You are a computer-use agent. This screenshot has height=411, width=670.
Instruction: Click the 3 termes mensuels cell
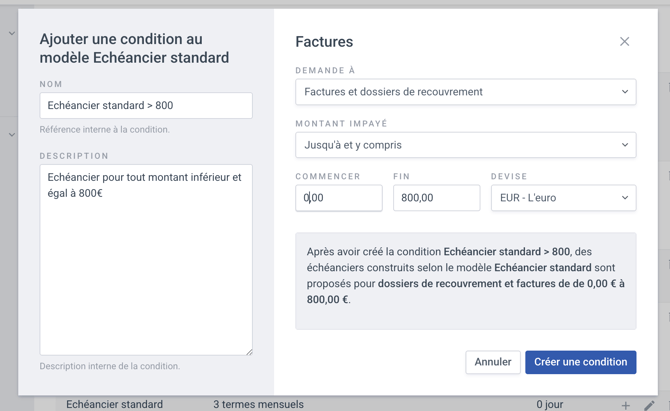(x=258, y=404)
